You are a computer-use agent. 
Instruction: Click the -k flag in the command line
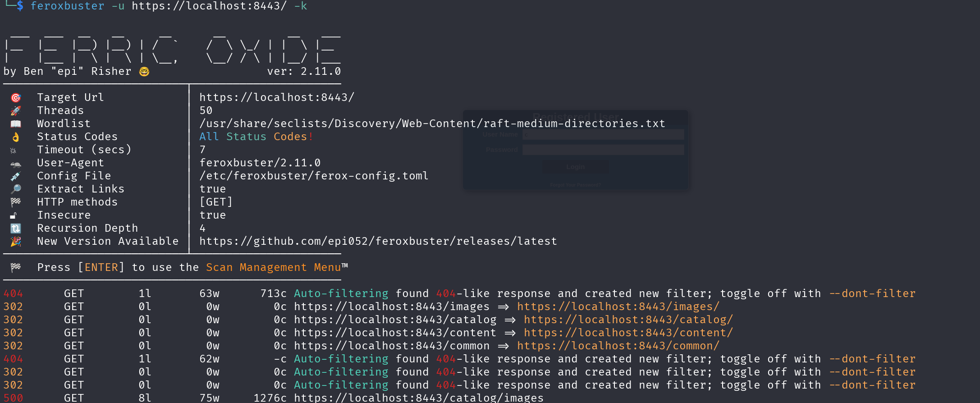coord(301,6)
